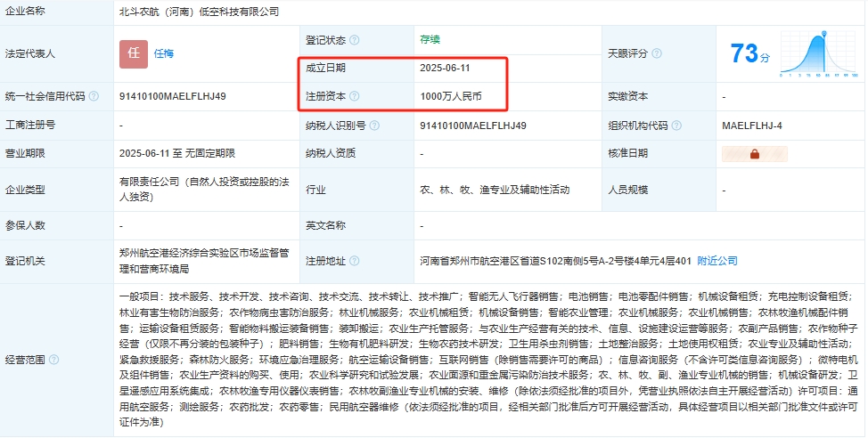Screen dimensions: 868x438
Task: Click the 法定代表人 label
Action: click(30, 53)
